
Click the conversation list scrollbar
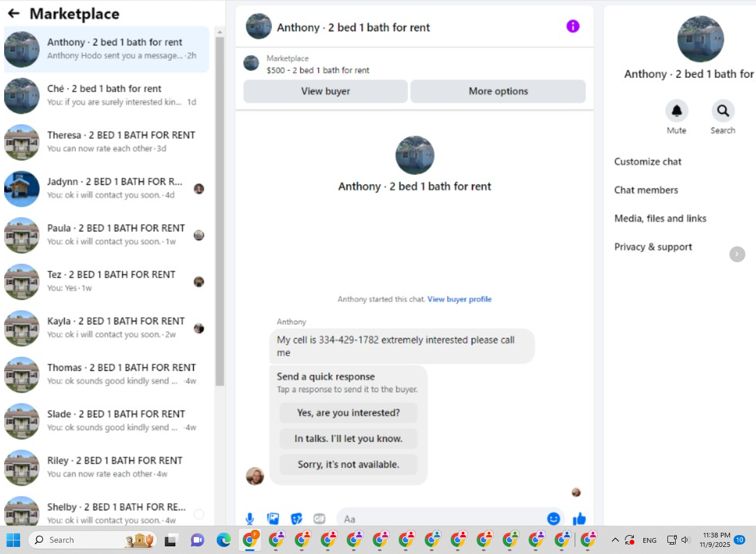pyautogui.click(x=220, y=211)
